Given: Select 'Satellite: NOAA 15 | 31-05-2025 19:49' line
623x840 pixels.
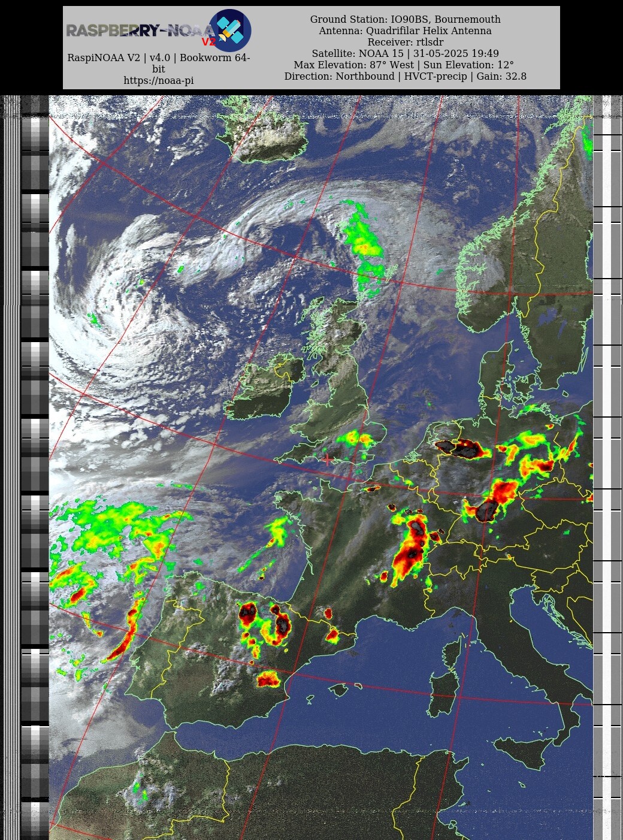Looking at the screenshot, I should click(x=406, y=53).
